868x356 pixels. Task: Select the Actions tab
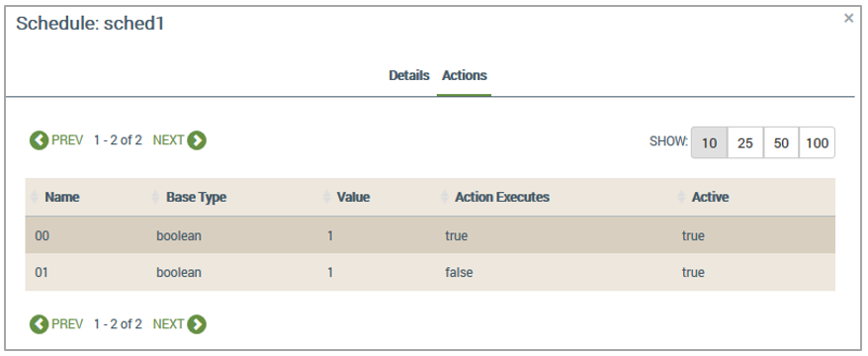[x=465, y=75]
